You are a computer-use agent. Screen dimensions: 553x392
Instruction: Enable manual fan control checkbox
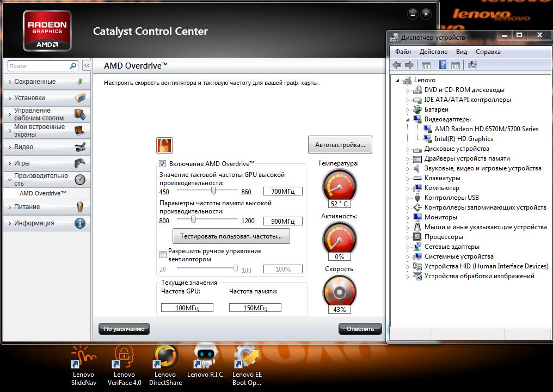pos(162,254)
